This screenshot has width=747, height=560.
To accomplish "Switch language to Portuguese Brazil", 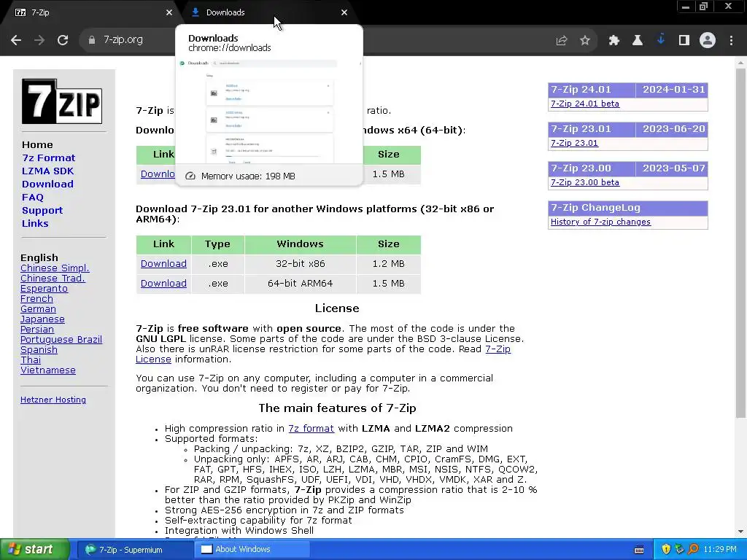I will [x=61, y=340].
